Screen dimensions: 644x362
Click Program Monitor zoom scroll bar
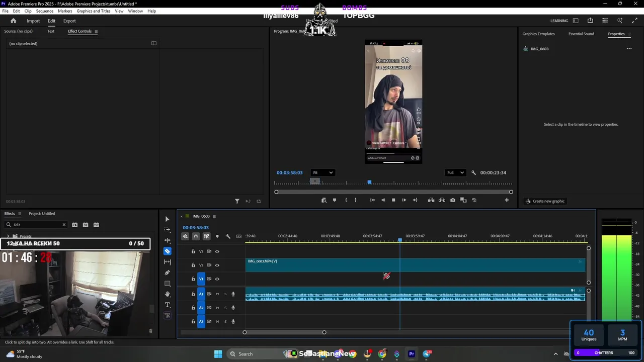click(393, 192)
